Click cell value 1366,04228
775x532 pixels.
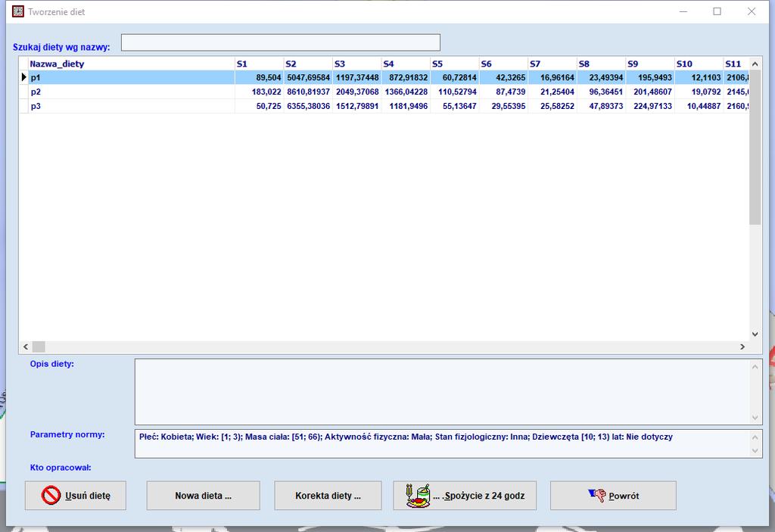coord(406,92)
